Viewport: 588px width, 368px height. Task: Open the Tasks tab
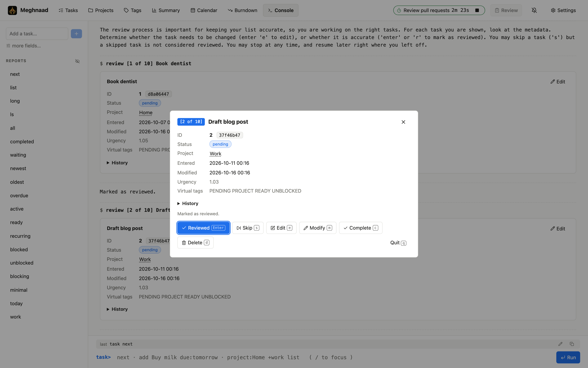coord(68,10)
